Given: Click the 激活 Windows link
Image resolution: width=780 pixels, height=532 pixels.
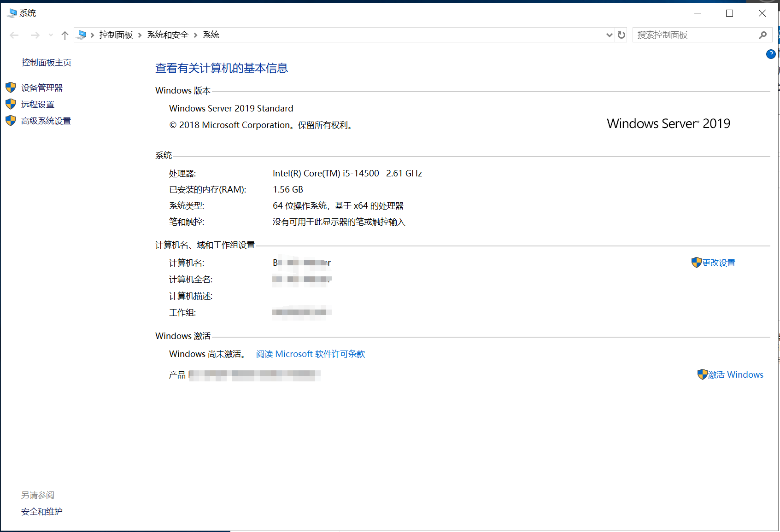Looking at the screenshot, I should tap(735, 375).
